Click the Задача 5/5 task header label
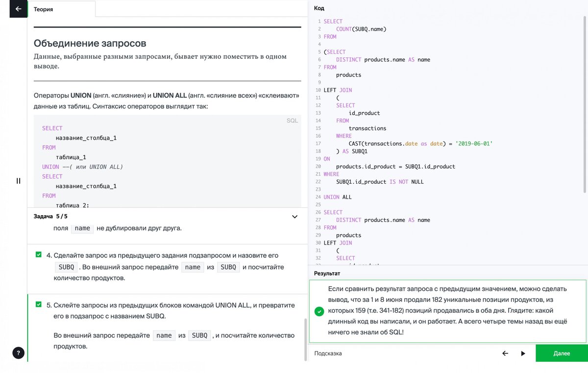Image resolution: width=588 pixels, height=373 pixels. [50, 216]
